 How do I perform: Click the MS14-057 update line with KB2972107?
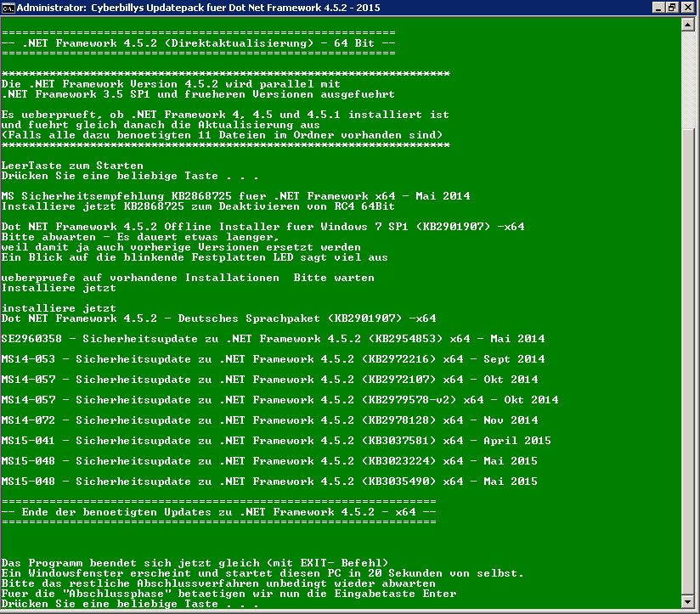tap(269, 380)
